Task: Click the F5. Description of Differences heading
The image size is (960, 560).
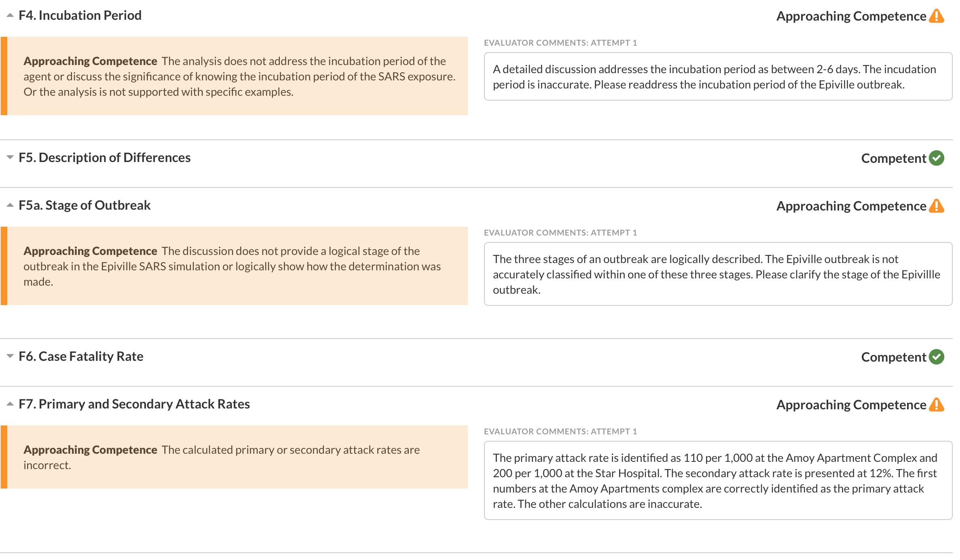Action: click(x=104, y=158)
